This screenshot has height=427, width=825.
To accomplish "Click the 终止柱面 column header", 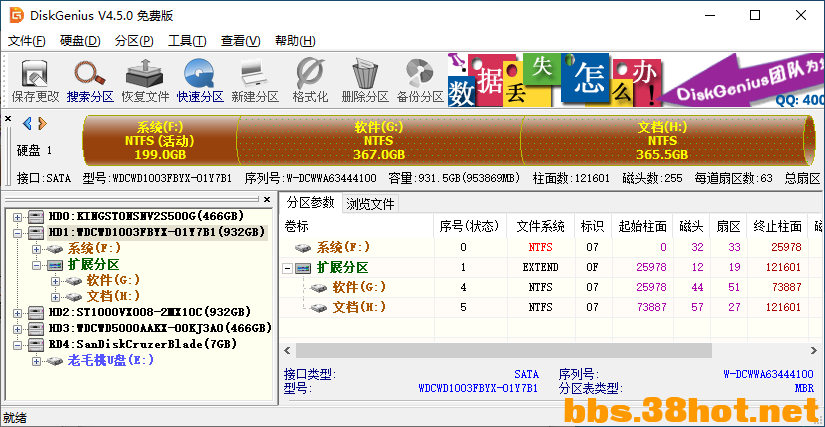I will (777, 227).
